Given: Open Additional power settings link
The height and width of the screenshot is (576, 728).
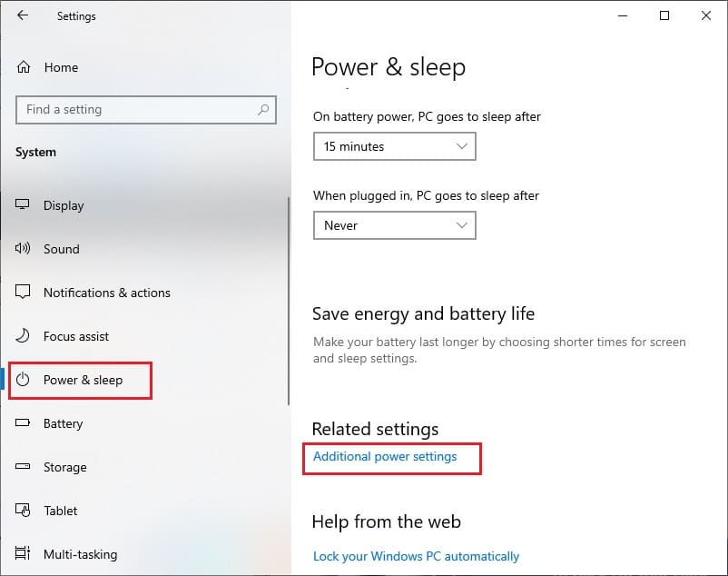Looking at the screenshot, I should pos(385,456).
